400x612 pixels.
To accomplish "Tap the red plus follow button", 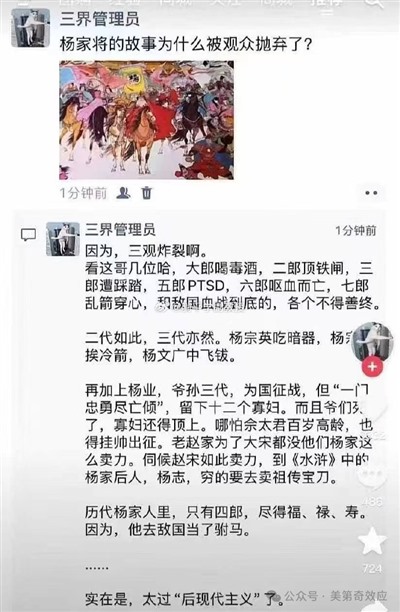I will pyautogui.click(x=372, y=366).
